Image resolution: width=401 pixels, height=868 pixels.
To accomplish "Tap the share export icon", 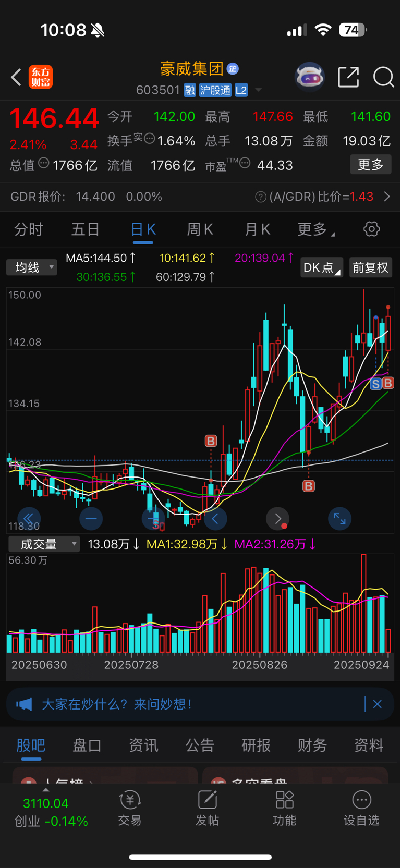I will [x=348, y=77].
